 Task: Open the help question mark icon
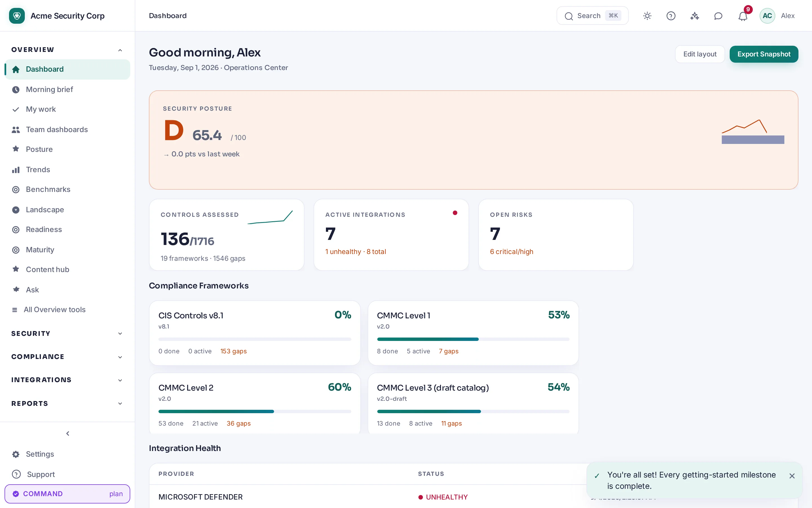pyautogui.click(x=671, y=16)
